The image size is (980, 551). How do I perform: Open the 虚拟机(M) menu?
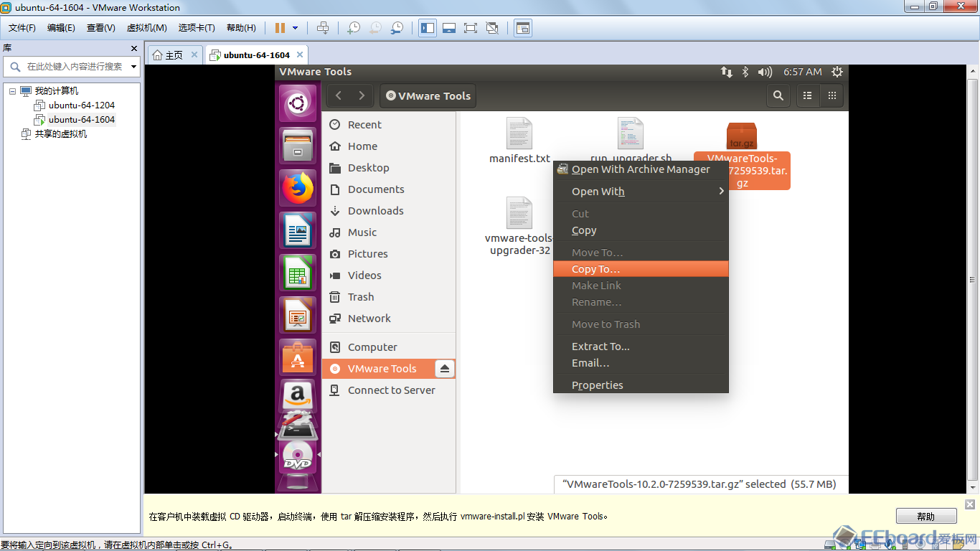(x=146, y=28)
